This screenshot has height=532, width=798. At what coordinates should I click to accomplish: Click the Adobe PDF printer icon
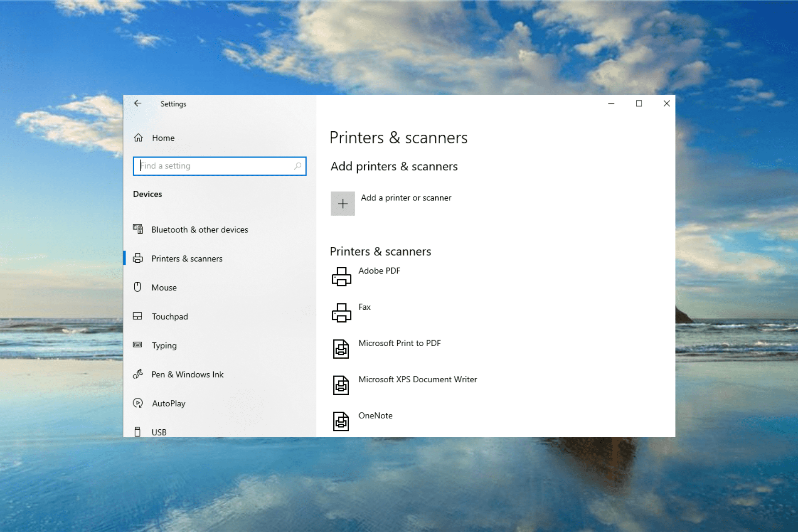[342, 277]
